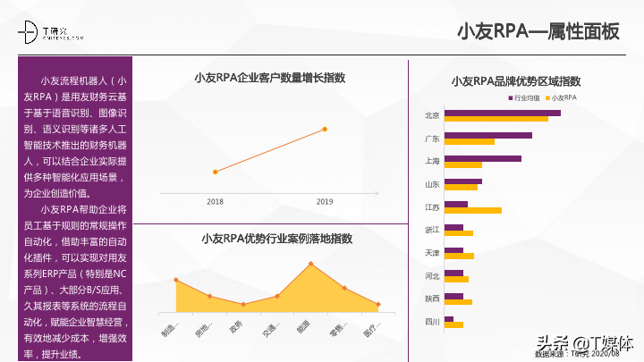Click the 制造 data point on the area chart
This screenshot has height=362, width=644.
(x=176, y=280)
